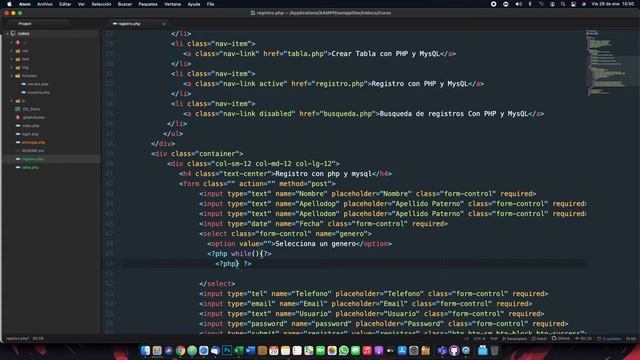Open Maps from the Dock
Screen dimensions: 640x360
click(x=309, y=350)
